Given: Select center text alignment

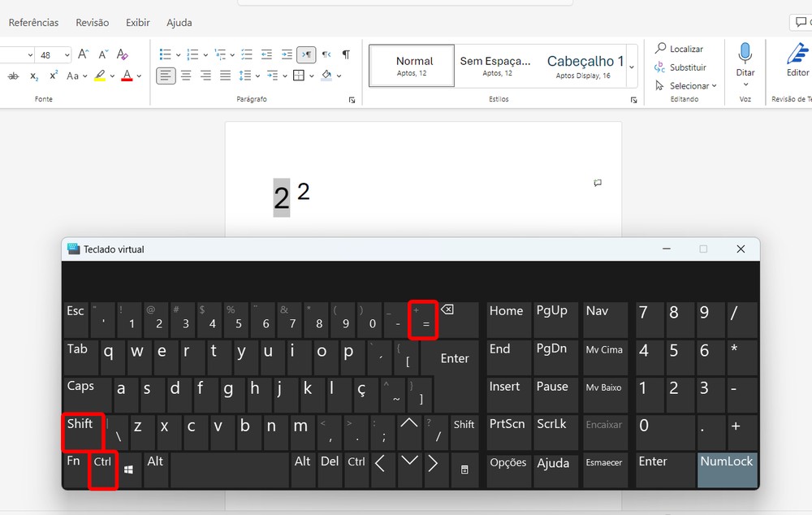Looking at the screenshot, I should (x=186, y=76).
